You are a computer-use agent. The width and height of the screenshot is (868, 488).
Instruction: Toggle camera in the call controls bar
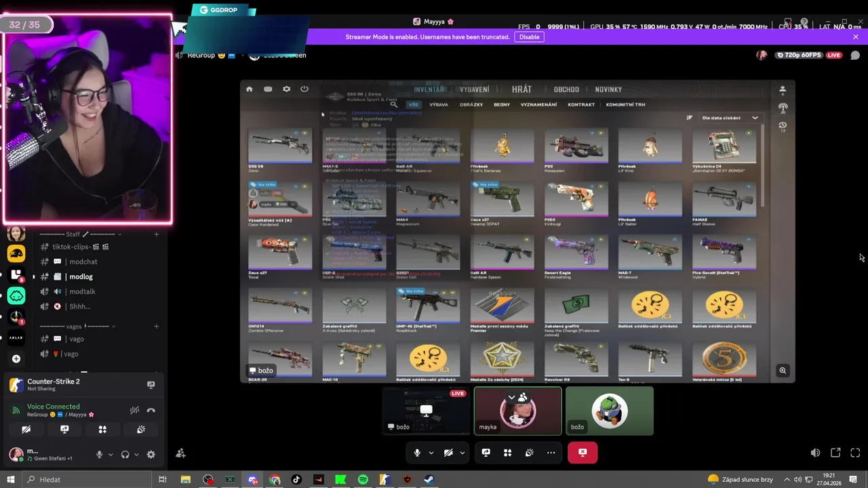tap(448, 453)
